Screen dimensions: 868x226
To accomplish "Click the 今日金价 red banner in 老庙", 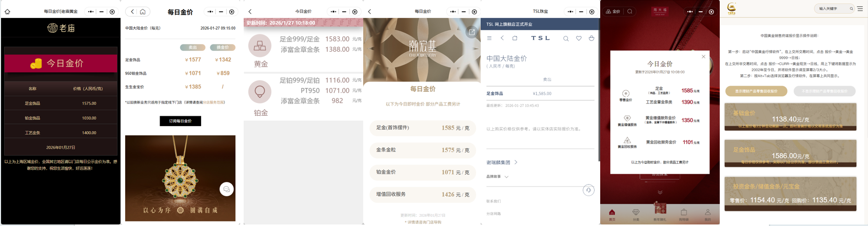I will [x=61, y=64].
